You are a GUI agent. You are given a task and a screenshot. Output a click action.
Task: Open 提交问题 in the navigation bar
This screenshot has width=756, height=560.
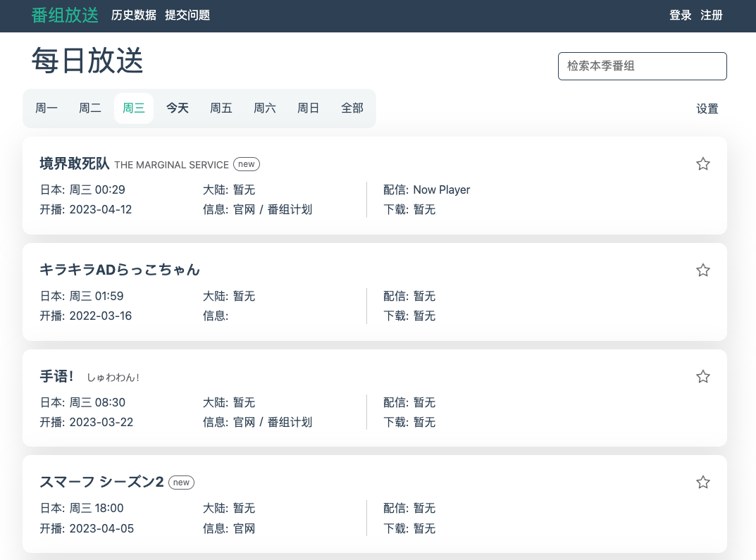tap(187, 15)
